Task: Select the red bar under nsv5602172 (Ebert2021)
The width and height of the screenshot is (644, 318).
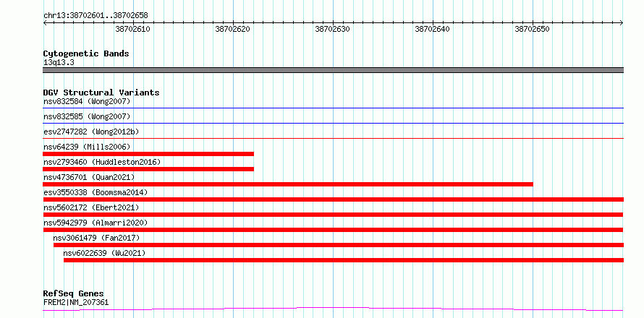Action: point(333,215)
